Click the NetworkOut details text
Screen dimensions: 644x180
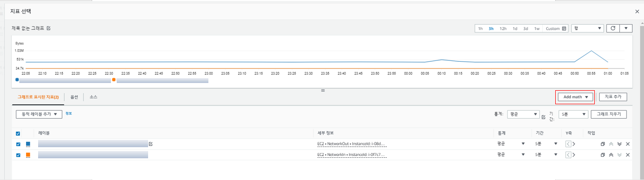pos(352,144)
